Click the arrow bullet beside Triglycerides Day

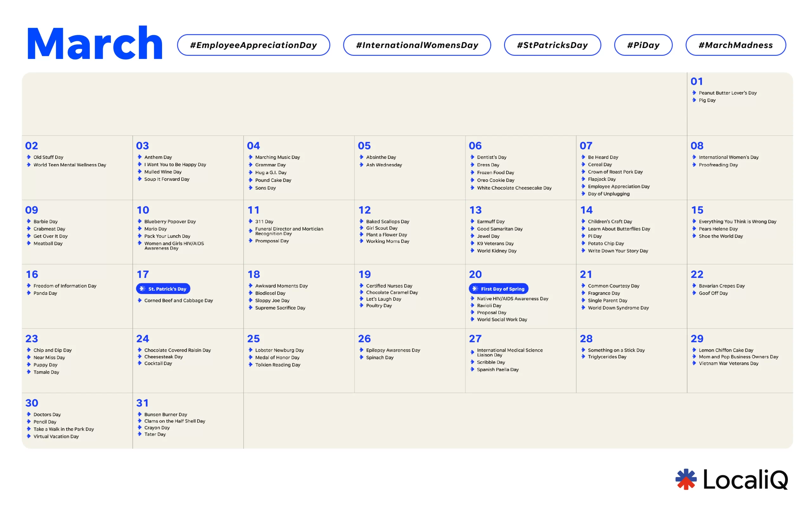tap(583, 356)
